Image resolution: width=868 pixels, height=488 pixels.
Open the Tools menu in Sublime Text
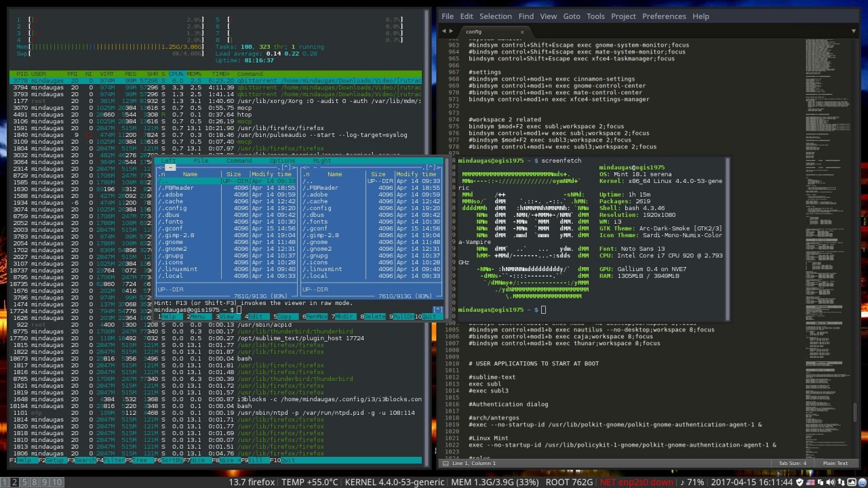tap(595, 16)
